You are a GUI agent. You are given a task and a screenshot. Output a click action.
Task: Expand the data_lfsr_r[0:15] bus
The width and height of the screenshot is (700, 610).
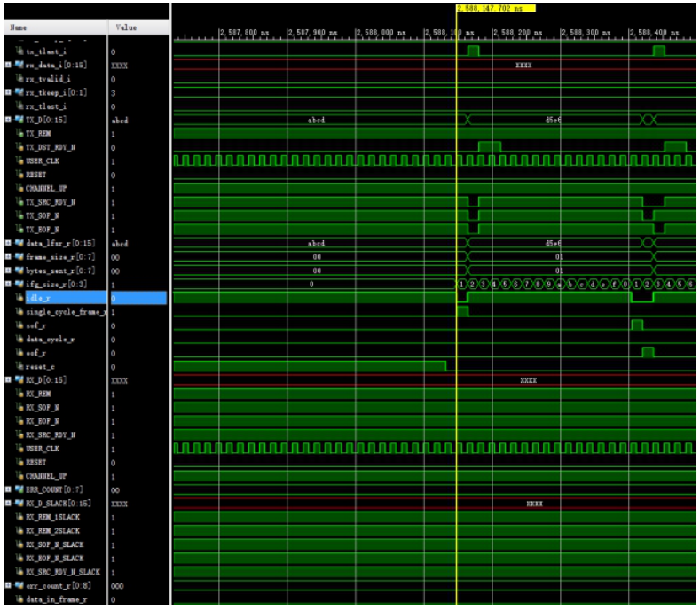pyautogui.click(x=7, y=243)
